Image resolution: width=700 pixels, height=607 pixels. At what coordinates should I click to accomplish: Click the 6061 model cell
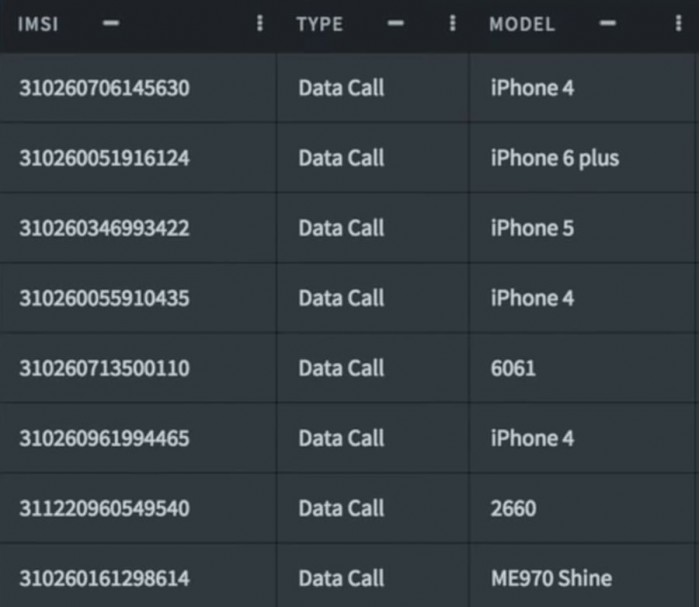click(513, 368)
